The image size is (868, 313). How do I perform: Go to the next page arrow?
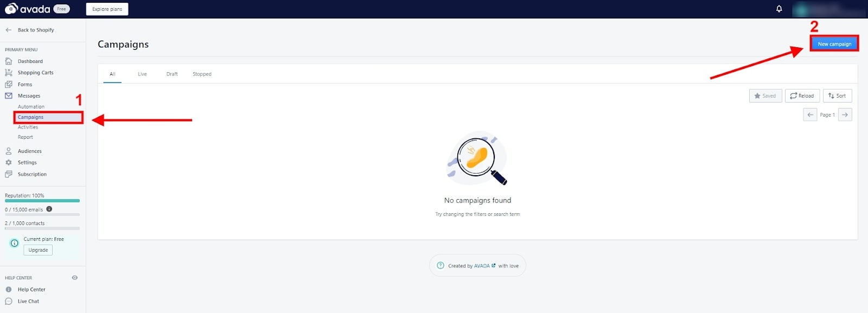(x=845, y=114)
